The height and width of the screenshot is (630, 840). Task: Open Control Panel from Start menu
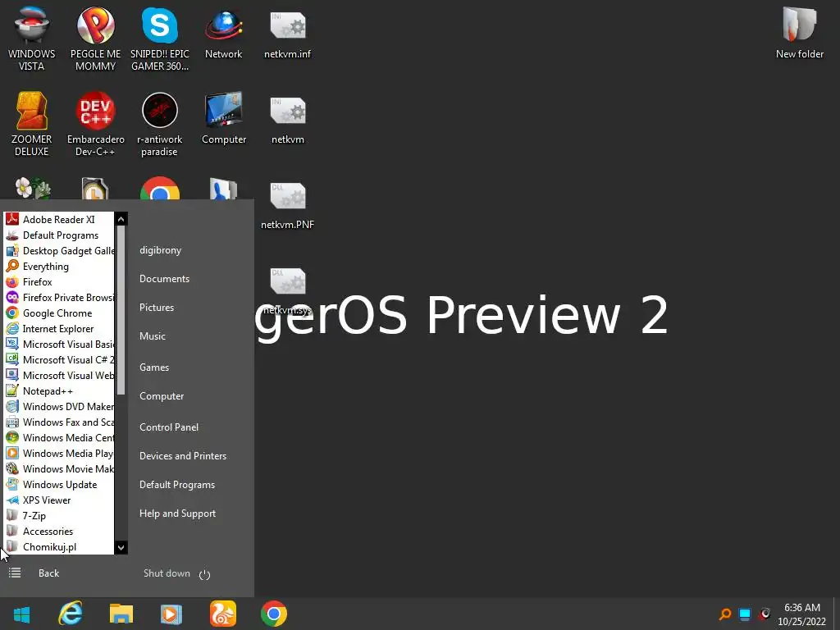point(169,427)
